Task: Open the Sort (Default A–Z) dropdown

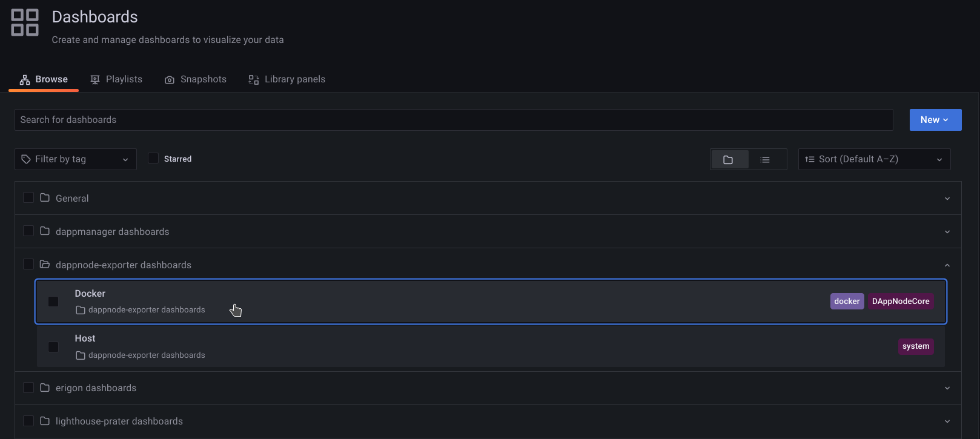Action: 874,159
